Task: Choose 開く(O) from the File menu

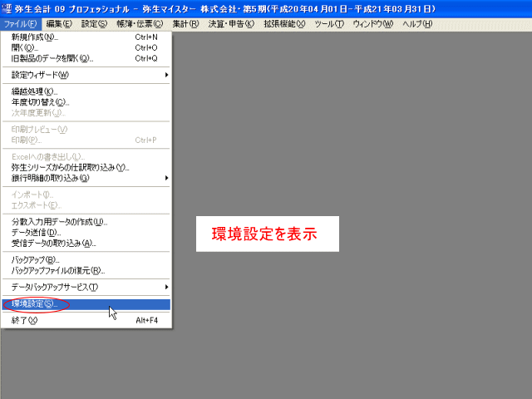Action: tap(86, 47)
